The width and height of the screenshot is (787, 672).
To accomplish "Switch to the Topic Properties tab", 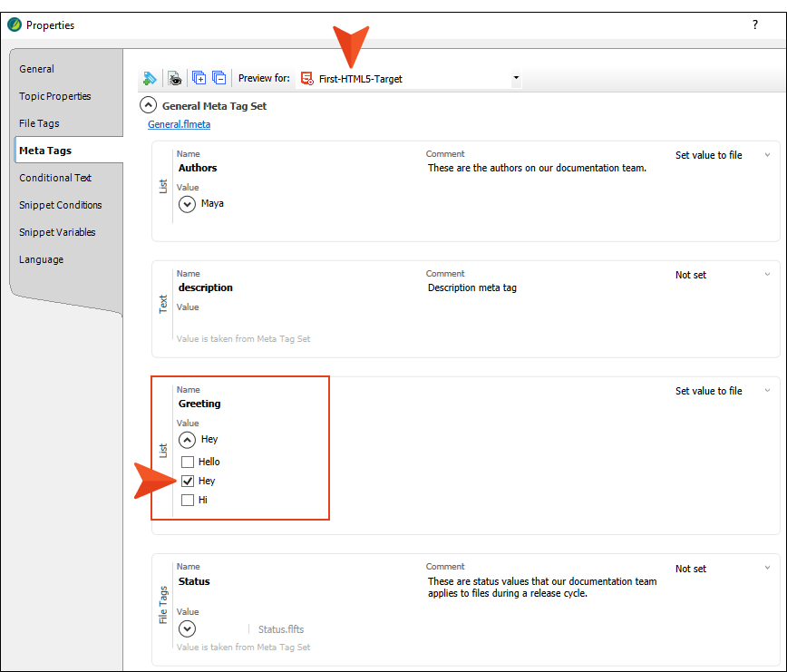I will click(55, 96).
